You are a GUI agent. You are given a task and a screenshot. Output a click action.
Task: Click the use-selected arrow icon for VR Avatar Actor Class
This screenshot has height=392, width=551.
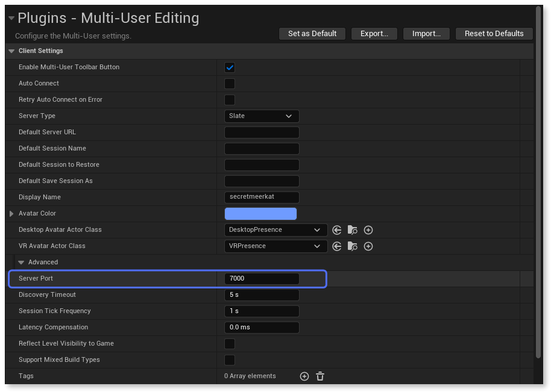(x=337, y=246)
